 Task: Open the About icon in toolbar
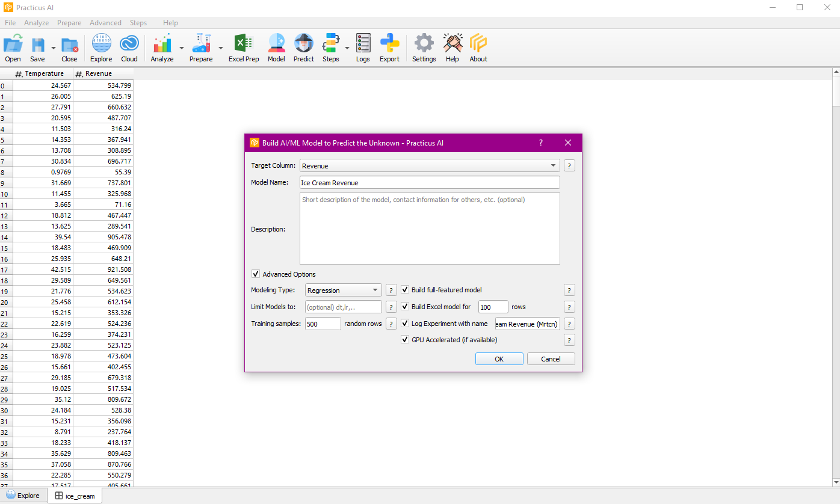(x=478, y=48)
